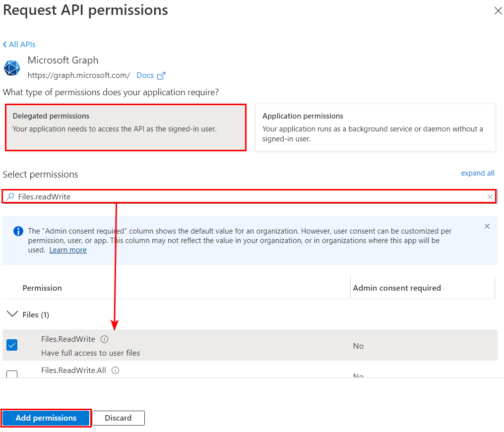Click the Microsoft Graph title text
Viewport: 504px width, 432px height.
pos(63,60)
